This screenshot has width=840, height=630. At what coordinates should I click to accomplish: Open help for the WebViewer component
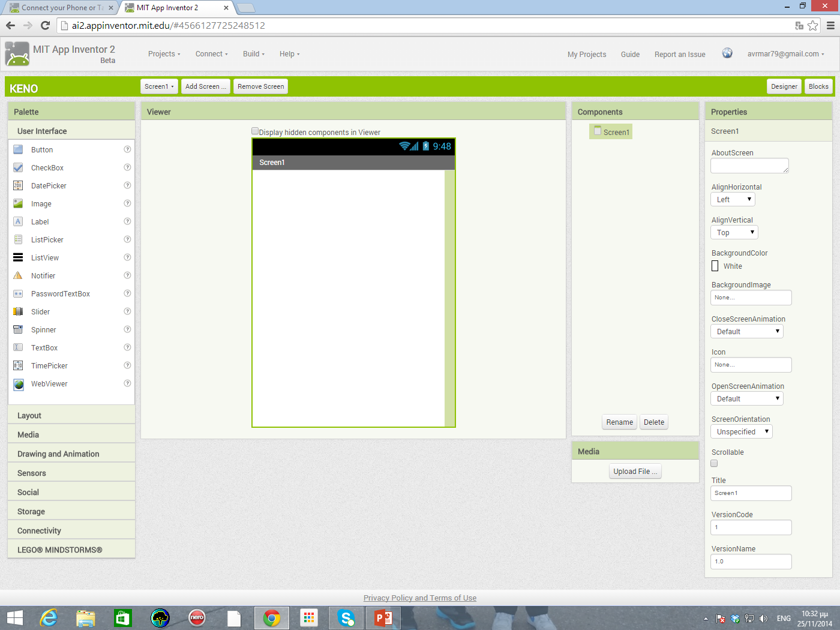127,383
